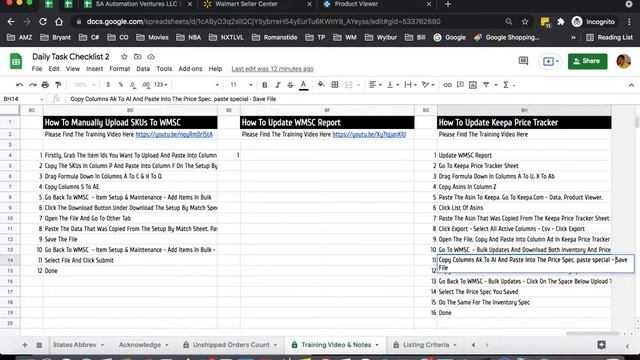
Task: Open the File menu
Action: 37,69
